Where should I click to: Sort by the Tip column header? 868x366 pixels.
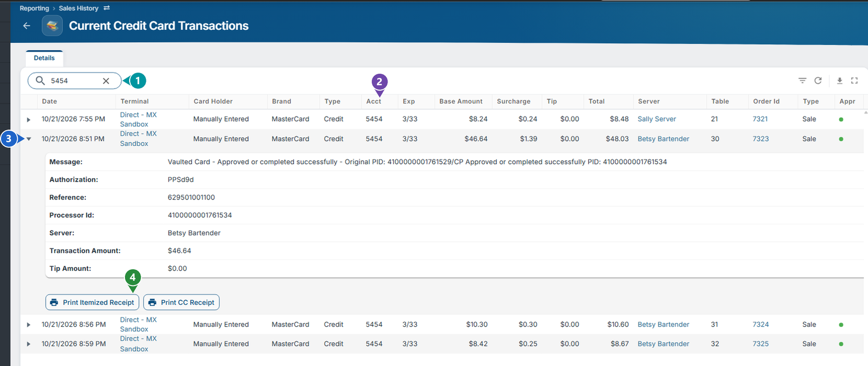coord(552,101)
